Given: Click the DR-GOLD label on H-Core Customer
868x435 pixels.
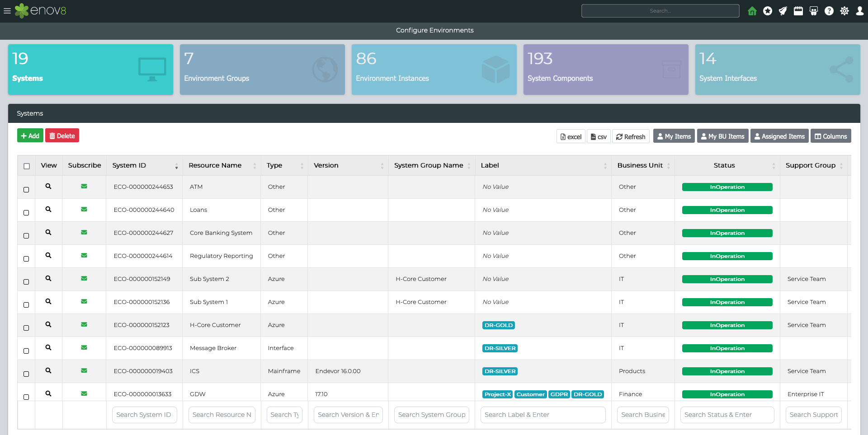Looking at the screenshot, I should pyautogui.click(x=499, y=325).
